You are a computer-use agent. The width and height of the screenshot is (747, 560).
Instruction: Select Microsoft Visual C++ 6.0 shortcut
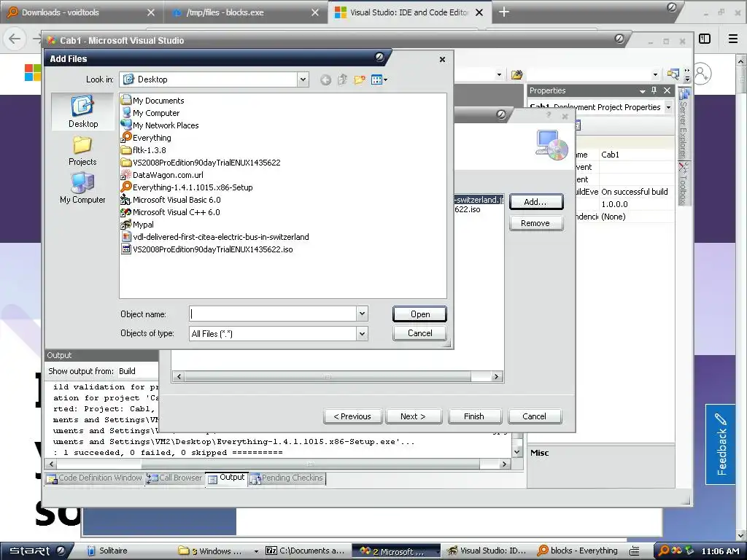[x=170, y=212]
